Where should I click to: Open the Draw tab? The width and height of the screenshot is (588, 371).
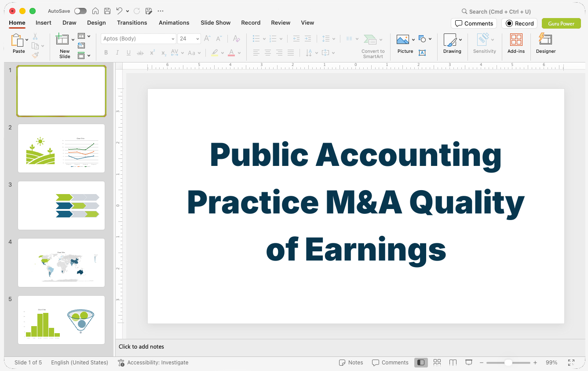pyautogui.click(x=69, y=22)
